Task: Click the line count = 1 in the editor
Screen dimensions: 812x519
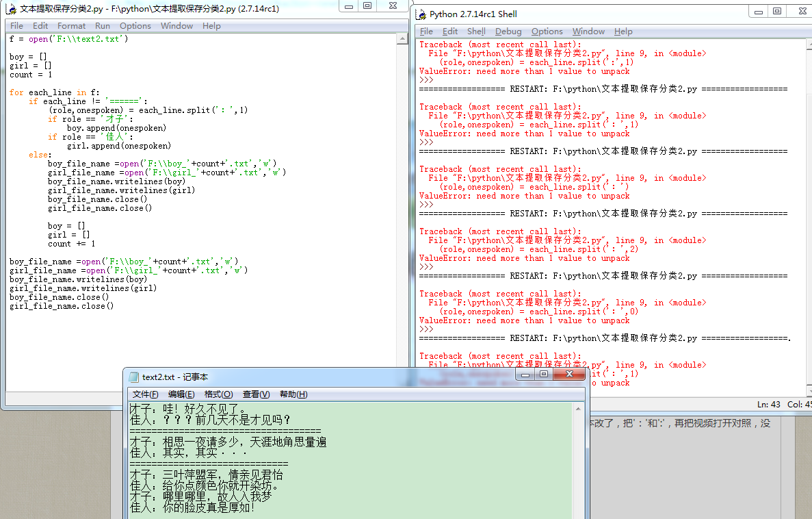Action: [31, 75]
